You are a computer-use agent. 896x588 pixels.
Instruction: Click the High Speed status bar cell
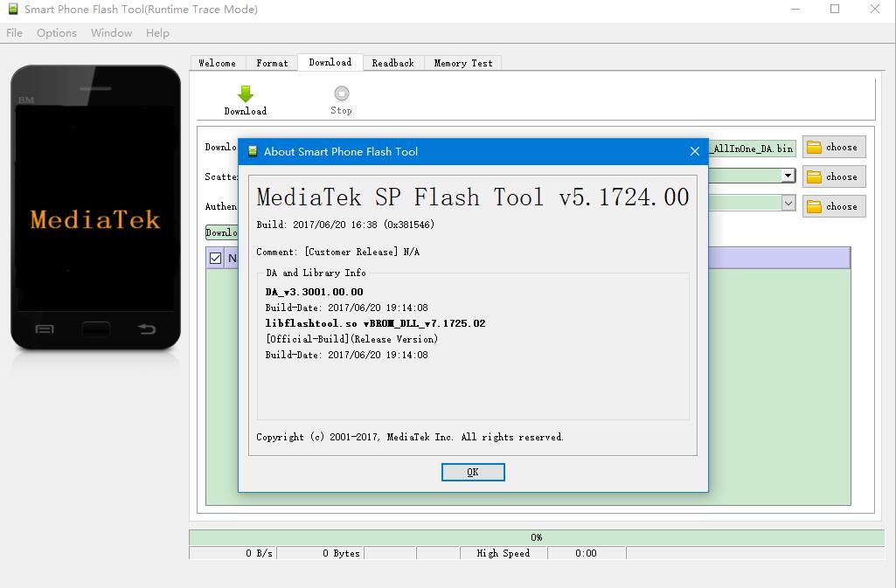(x=504, y=552)
